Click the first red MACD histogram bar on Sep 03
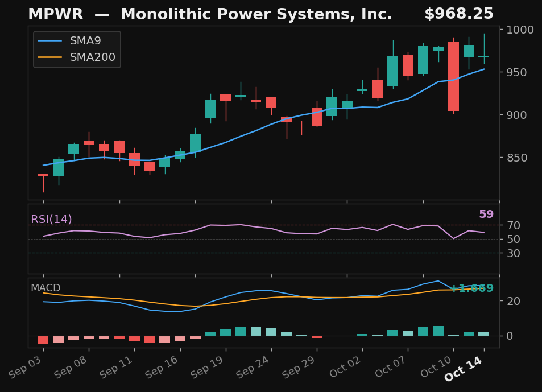Viewport: 542px width, 392px height. (43, 340)
